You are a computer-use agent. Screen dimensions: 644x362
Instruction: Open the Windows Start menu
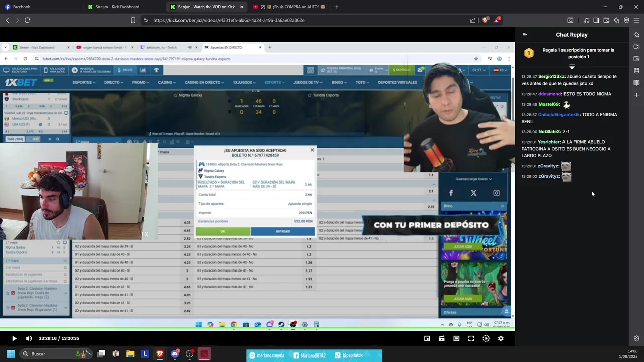coord(11,354)
